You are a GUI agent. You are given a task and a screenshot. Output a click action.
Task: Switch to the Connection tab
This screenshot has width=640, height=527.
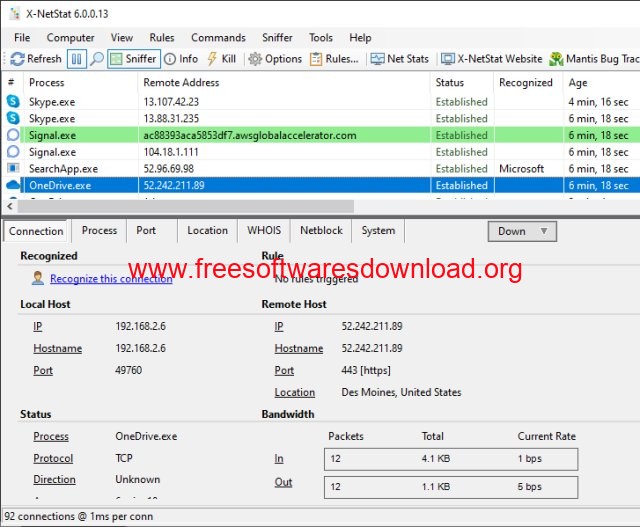tap(36, 231)
